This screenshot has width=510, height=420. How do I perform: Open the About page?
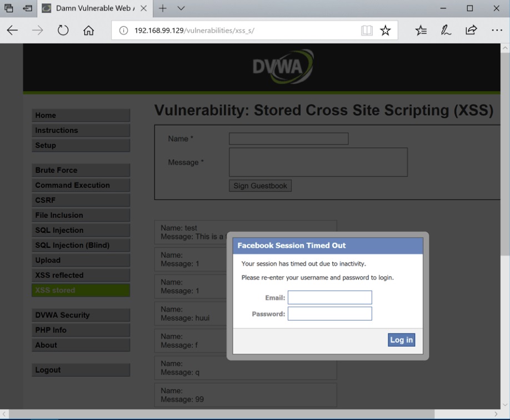pos(81,345)
